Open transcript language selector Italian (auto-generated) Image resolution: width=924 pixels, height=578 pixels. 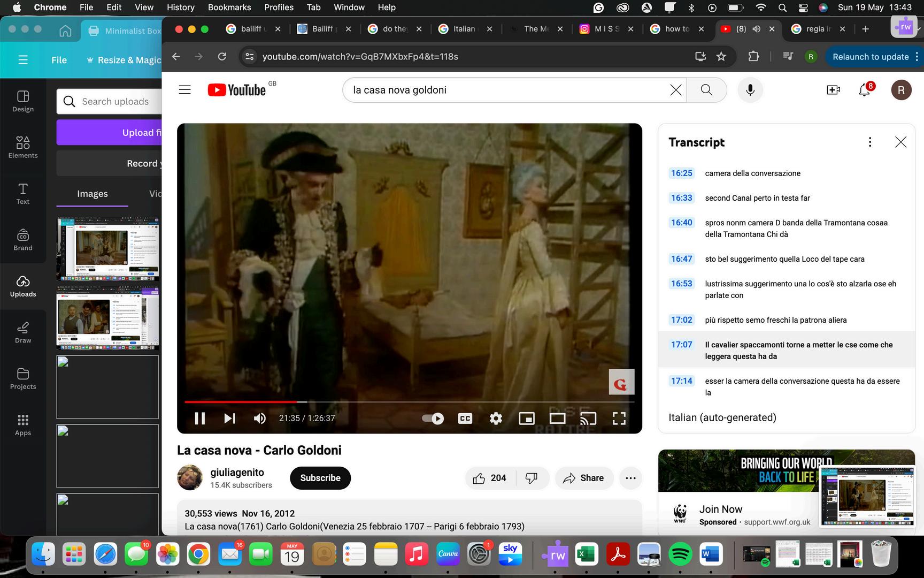[x=722, y=417]
